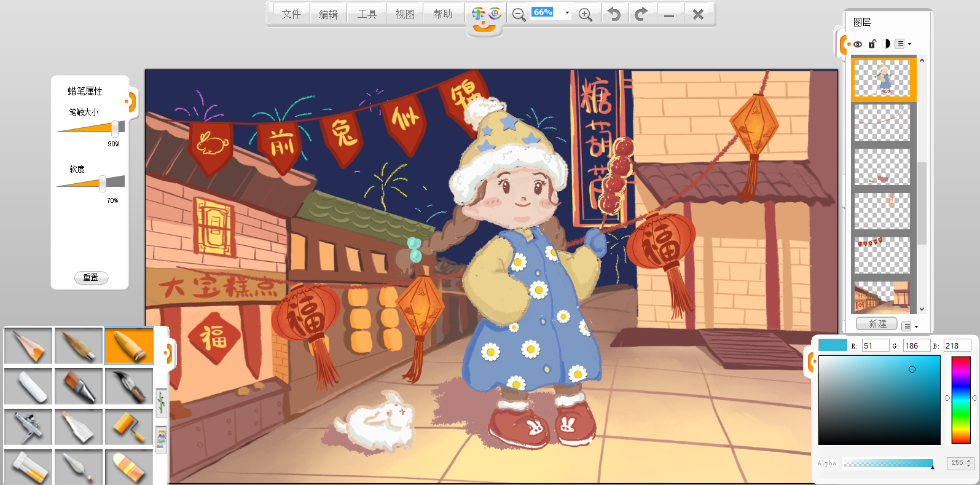
Task: Open the 文件 menu
Action: point(291,14)
